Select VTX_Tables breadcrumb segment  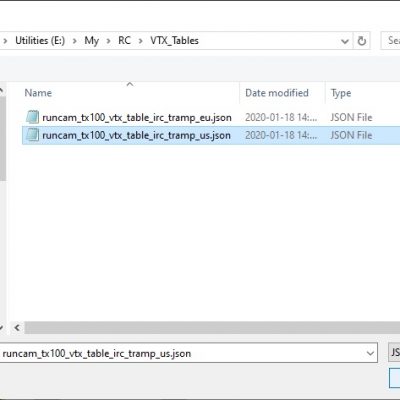(174, 40)
